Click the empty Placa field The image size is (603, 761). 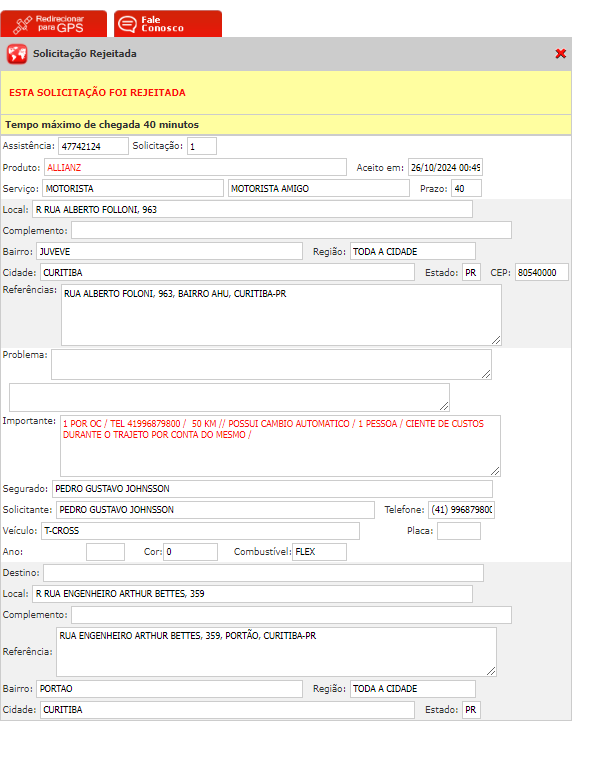459,531
